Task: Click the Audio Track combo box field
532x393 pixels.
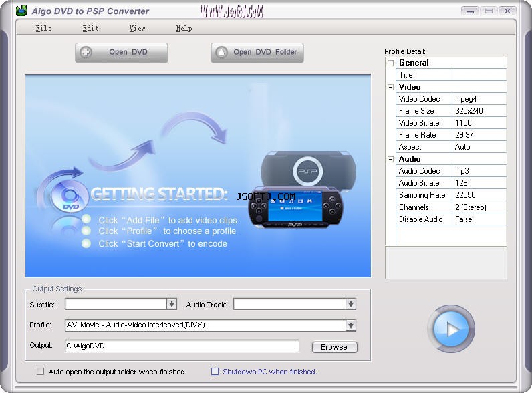Action: pos(295,304)
